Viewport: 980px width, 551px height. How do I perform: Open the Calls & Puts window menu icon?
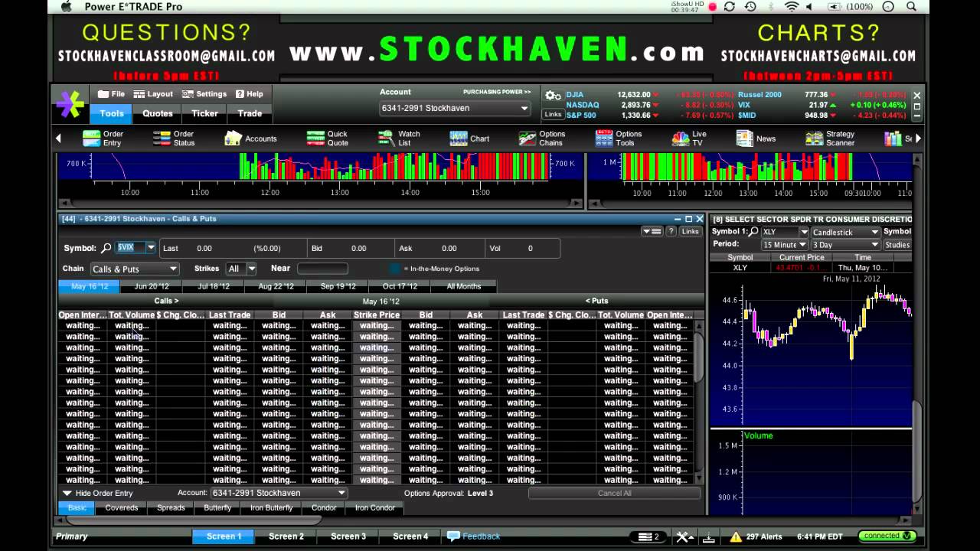tap(652, 231)
